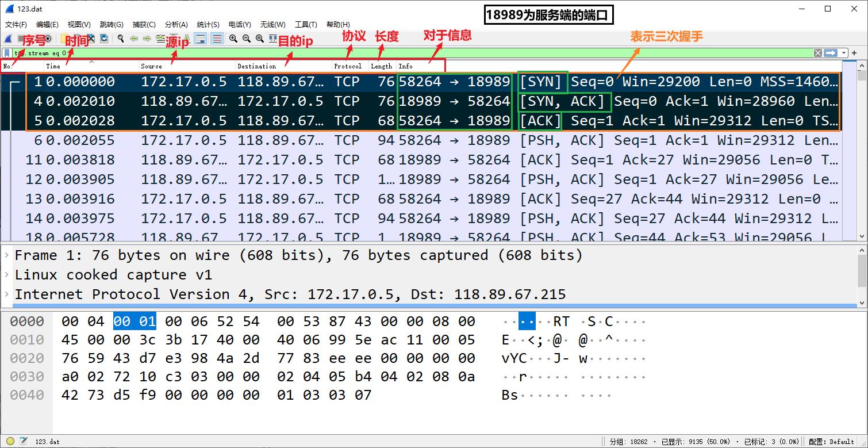
Task: Open capture file properties in status bar
Action: coord(24,442)
